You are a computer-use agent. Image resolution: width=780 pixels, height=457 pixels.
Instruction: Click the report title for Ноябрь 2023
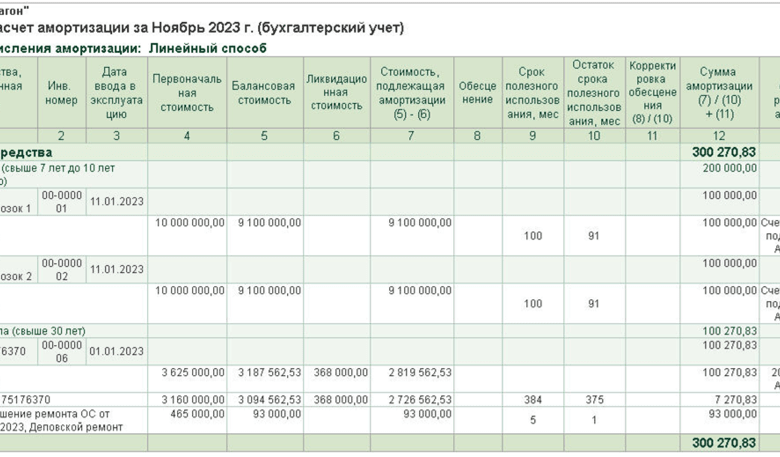[200, 28]
